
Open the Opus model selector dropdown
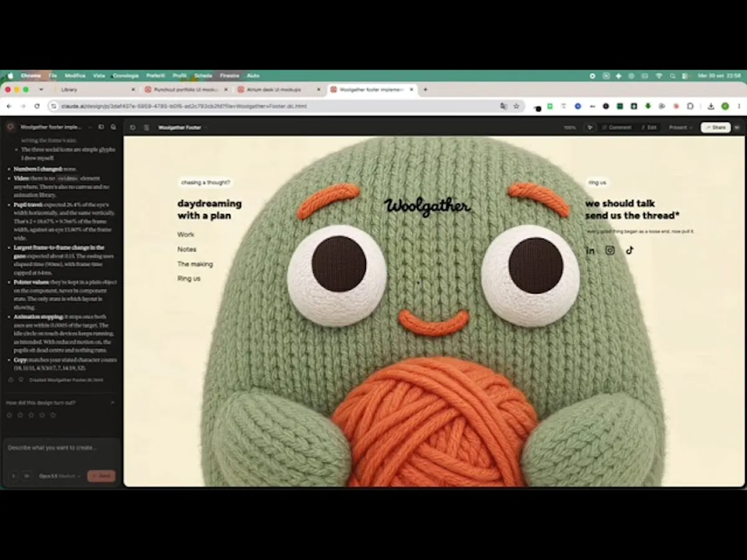[60, 476]
